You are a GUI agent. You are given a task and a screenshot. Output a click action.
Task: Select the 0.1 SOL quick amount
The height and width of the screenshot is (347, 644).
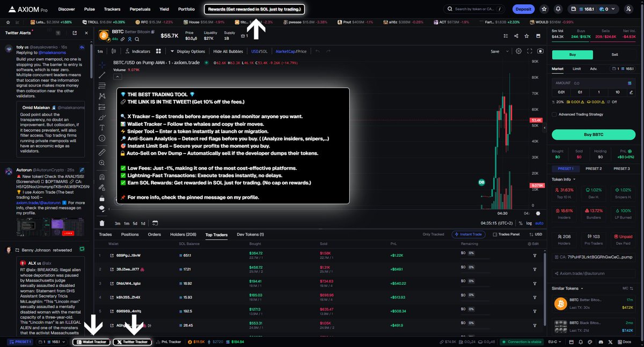click(x=580, y=92)
